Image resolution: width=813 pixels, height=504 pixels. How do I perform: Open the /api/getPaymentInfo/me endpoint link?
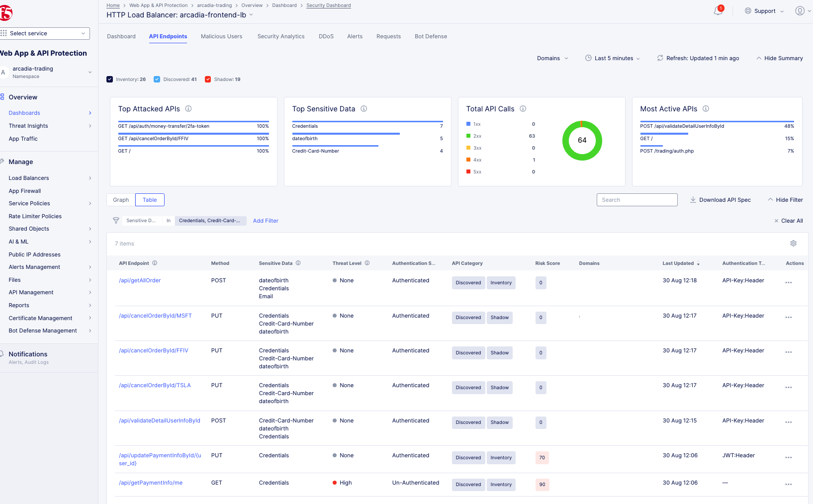[x=150, y=482]
